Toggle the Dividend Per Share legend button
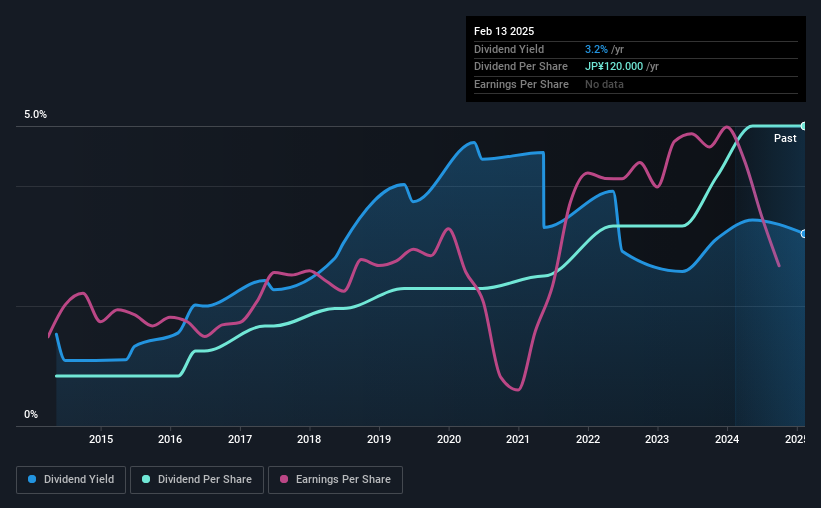The image size is (821, 508). click(x=197, y=480)
